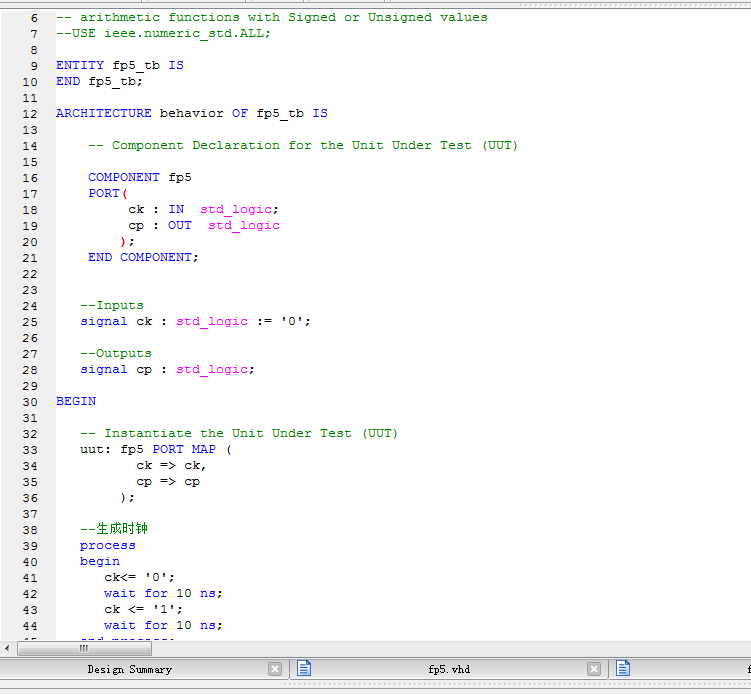The width and height of the screenshot is (751, 694).
Task: Click the 'signal cp' declaration line
Action: click(167, 369)
